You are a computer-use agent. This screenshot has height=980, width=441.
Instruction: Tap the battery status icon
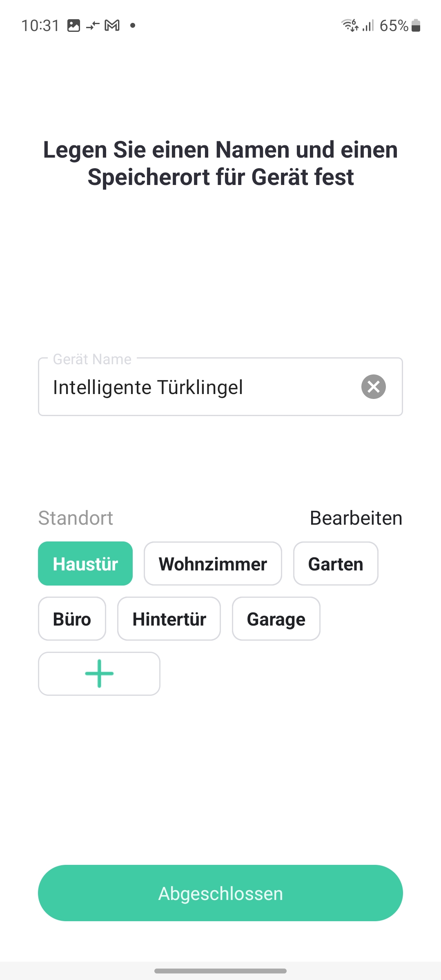click(x=416, y=26)
